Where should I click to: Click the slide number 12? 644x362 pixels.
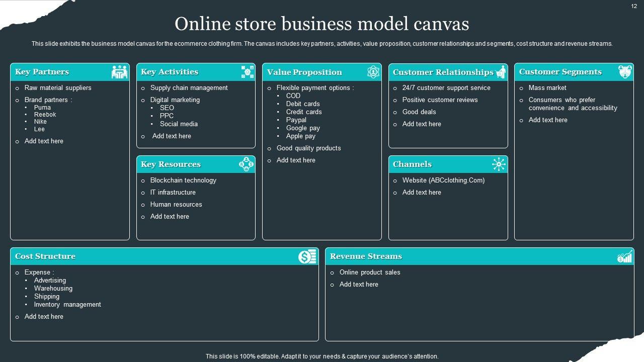[634, 6]
